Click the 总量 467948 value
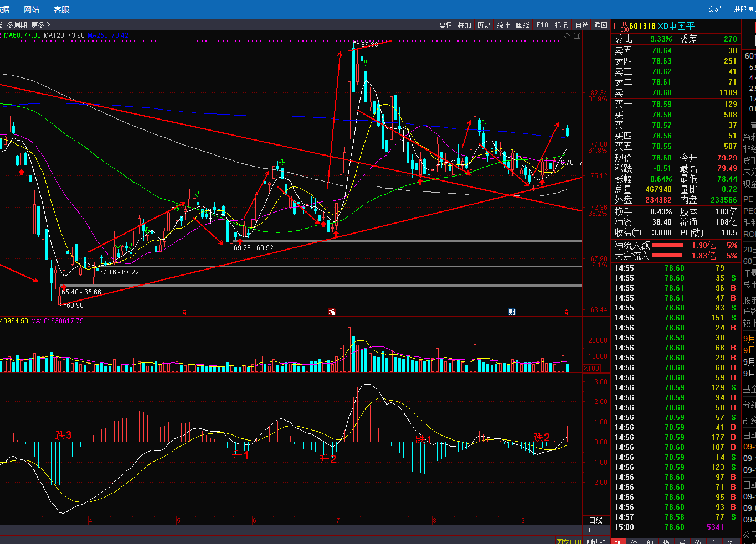The image size is (756, 544). pos(659,189)
